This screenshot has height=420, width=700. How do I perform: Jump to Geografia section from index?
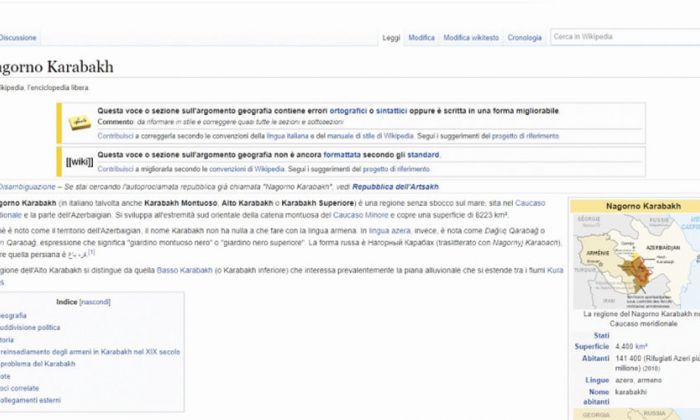click(13, 316)
